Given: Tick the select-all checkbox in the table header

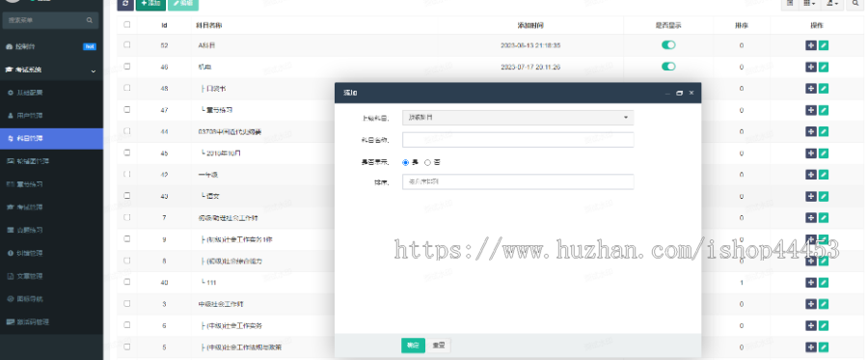Looking at the screenshot, I should point(127,24).
